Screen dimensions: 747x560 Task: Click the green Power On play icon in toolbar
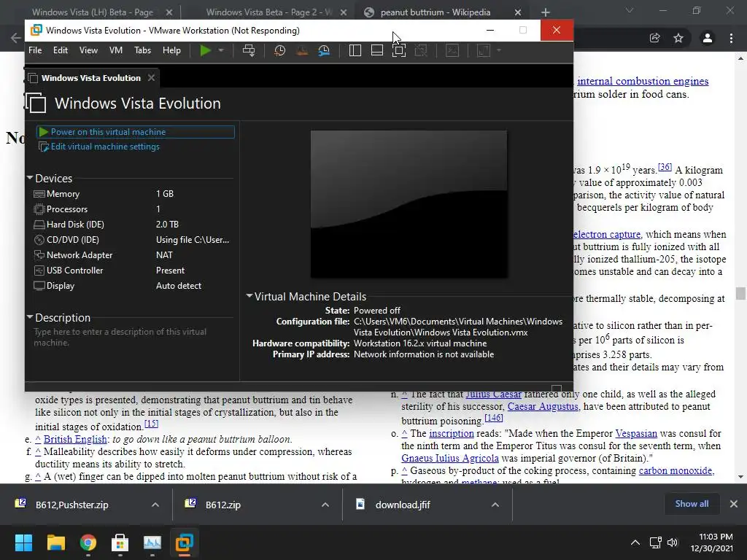pyautogui.click(x=205, y=50)
